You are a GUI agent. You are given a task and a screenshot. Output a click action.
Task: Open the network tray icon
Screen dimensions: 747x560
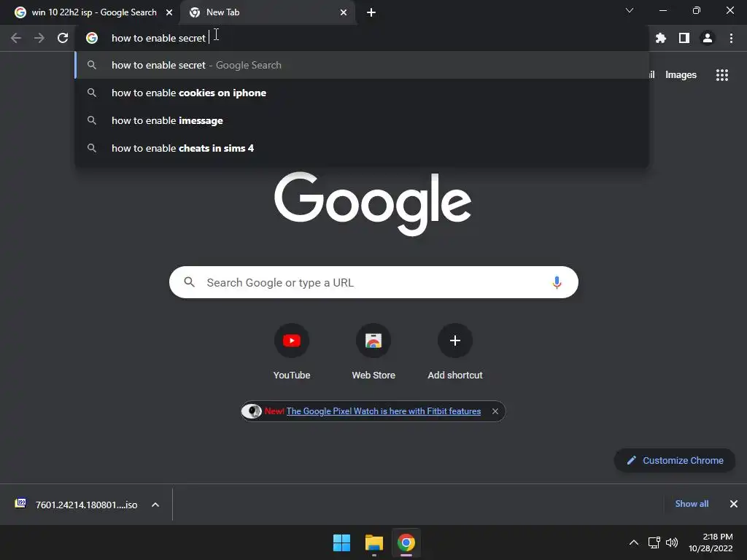[x=654, y=542]
